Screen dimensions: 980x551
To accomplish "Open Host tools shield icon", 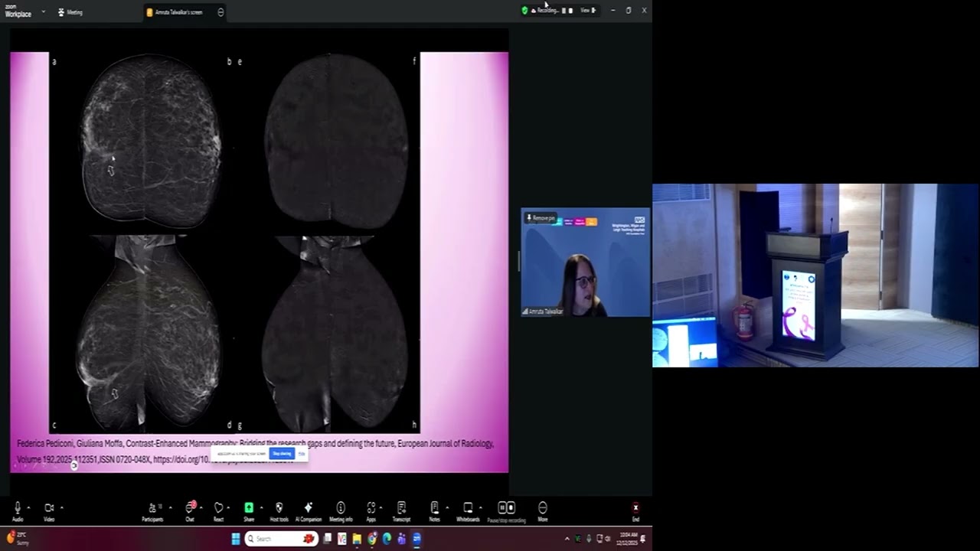I will 279,508.
